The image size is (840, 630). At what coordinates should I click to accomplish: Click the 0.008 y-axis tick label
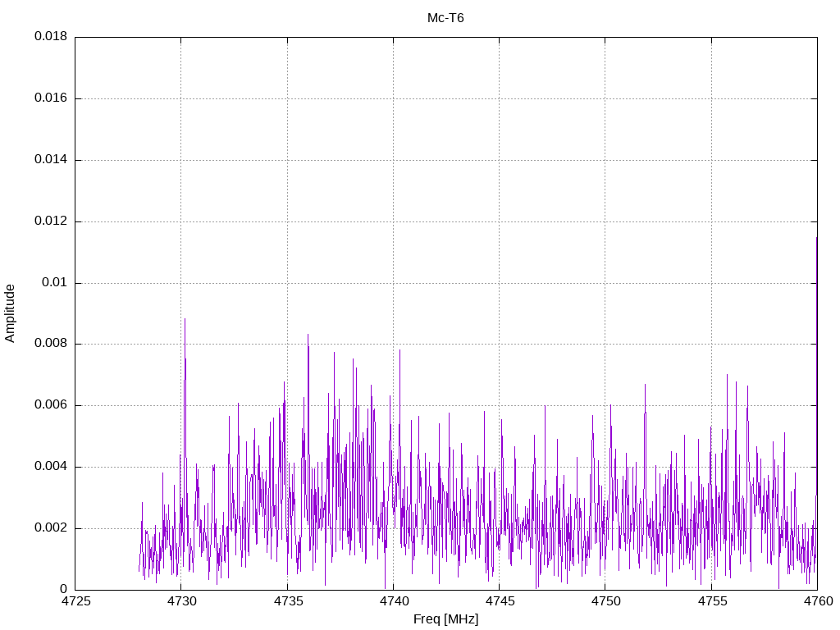point(51,344)
